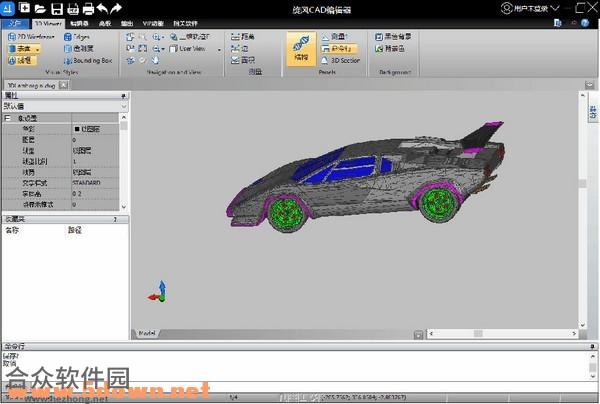Open the blue File tab
Screen dimensions: 600x404
[x=15, y=23]
